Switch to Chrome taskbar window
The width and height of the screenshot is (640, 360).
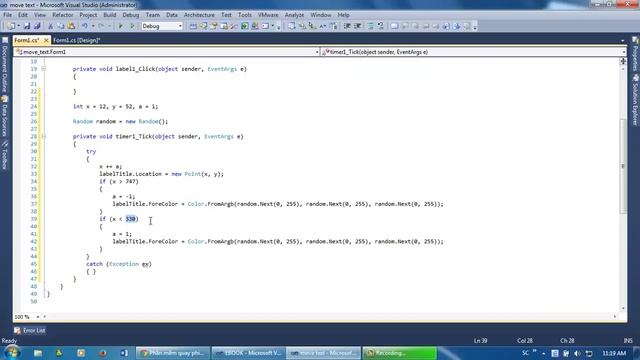pyautogui.click(x=173, y=353)
